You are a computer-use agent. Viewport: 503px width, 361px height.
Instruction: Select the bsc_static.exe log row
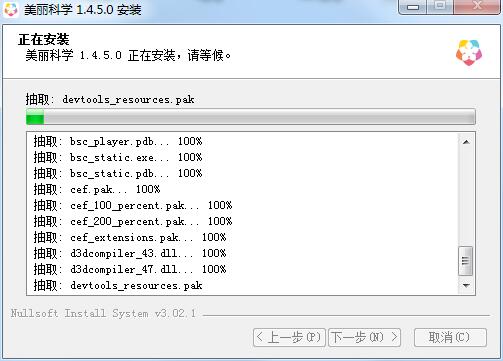242,157
